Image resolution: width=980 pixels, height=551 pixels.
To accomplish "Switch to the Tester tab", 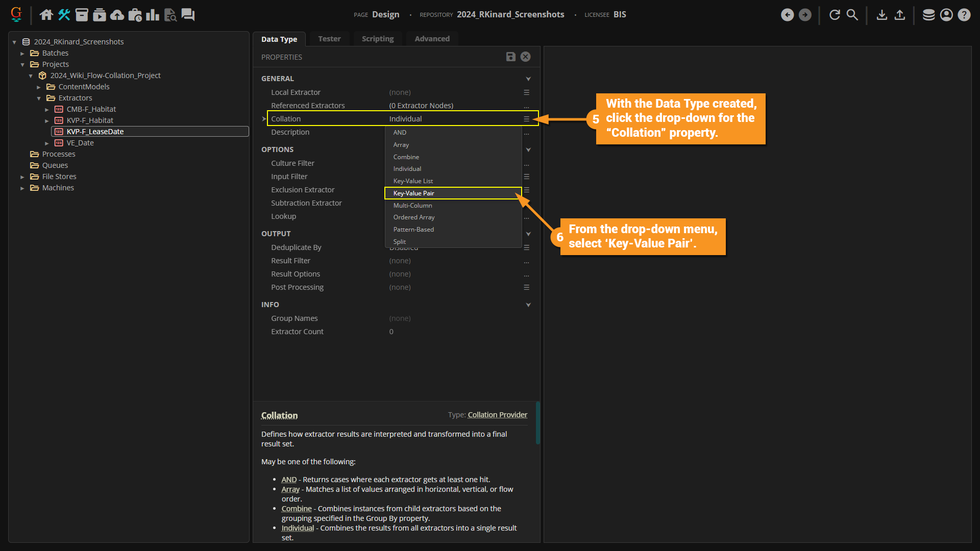I will tap(329, 39).
